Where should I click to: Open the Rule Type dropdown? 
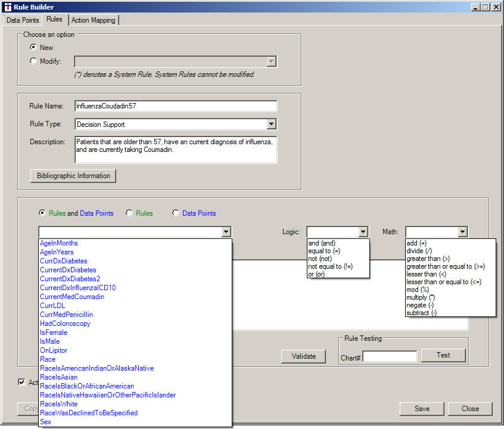(x=271, y=125)
